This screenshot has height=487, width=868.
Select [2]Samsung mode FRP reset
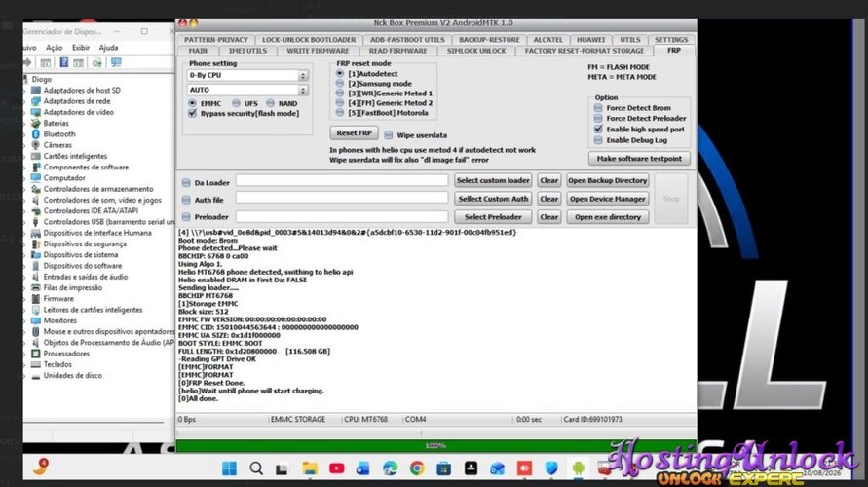[x=340, y=83]
